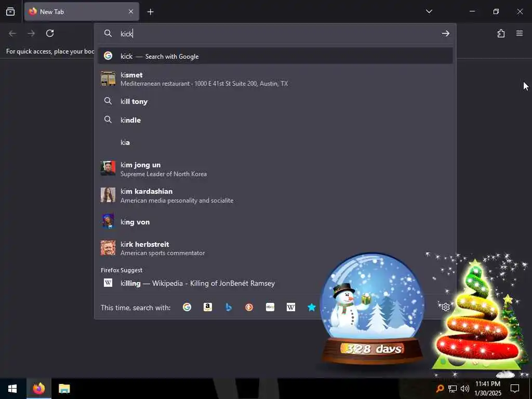Search this time with Amazon icon
Image resolution: width=532 pixels, height=399 pixels.
(x=208, y=307)
